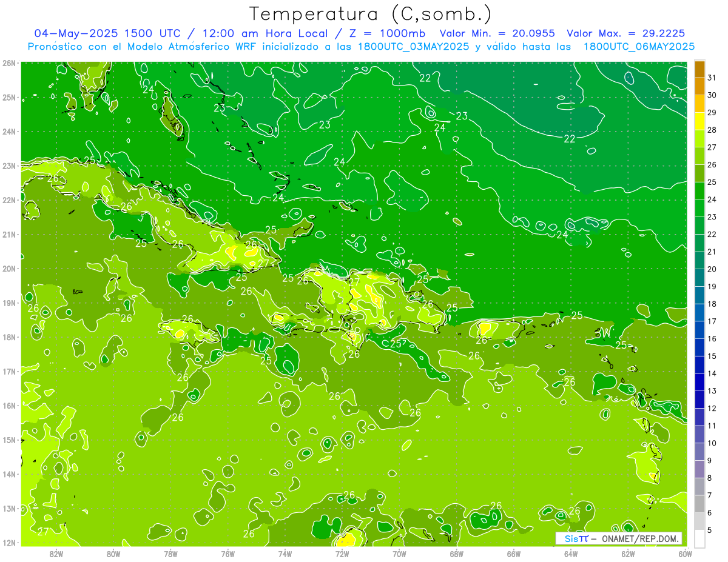
Task: Click the '74W' longitude axis label
Action: (x=285, y=553)
